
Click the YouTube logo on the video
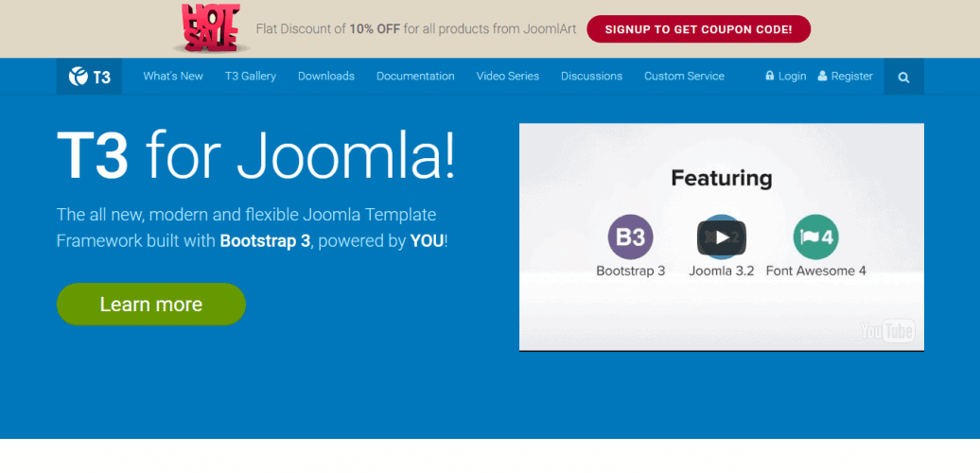[x=887, y=331]
